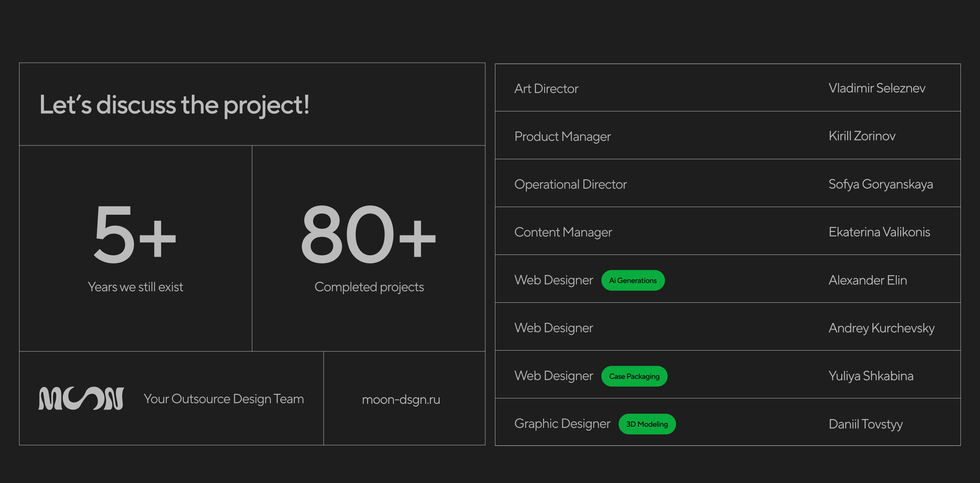Select the Operational Director row label
The image size is (980, 483).
point(570,184)
